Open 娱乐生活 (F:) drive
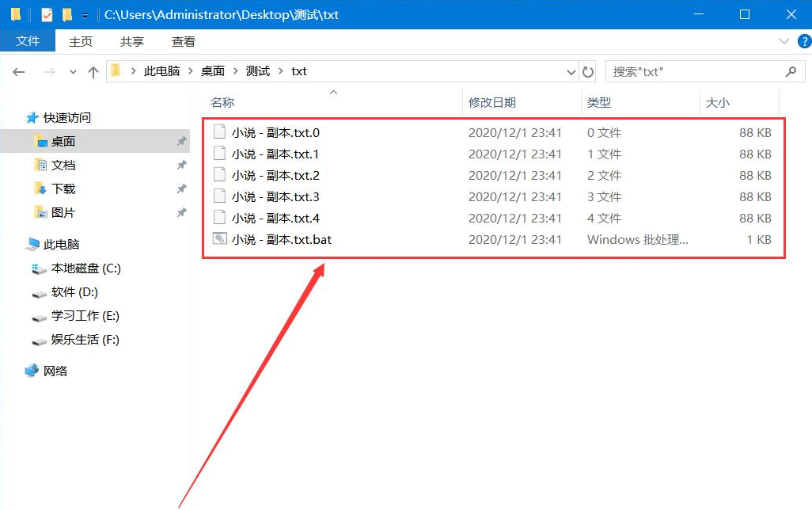Viewport: 812px width, 510px height. (85, 340)
